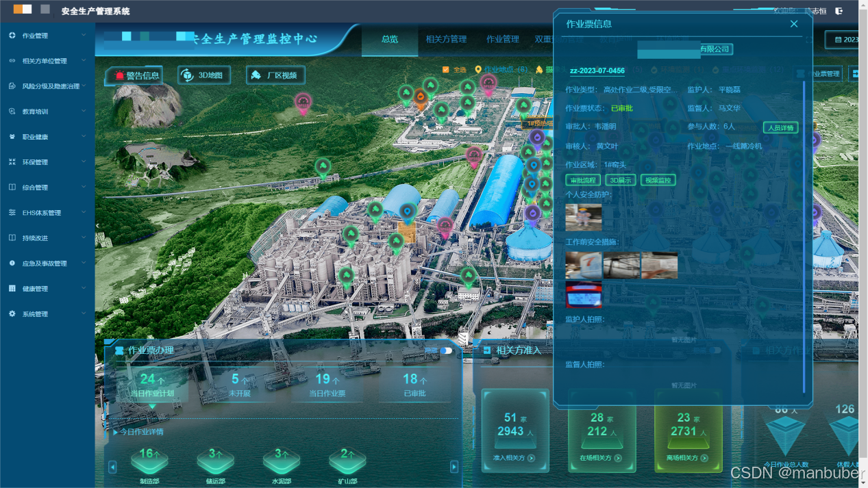Click the 3D地图 cube icon

click(x=188, y=75)
